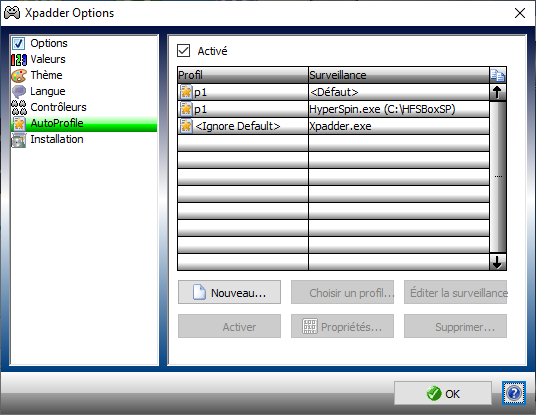Select the HyperSpin.exe surveillance row
This screenshot has width=536, height=415.
click(x=399, y=109)
